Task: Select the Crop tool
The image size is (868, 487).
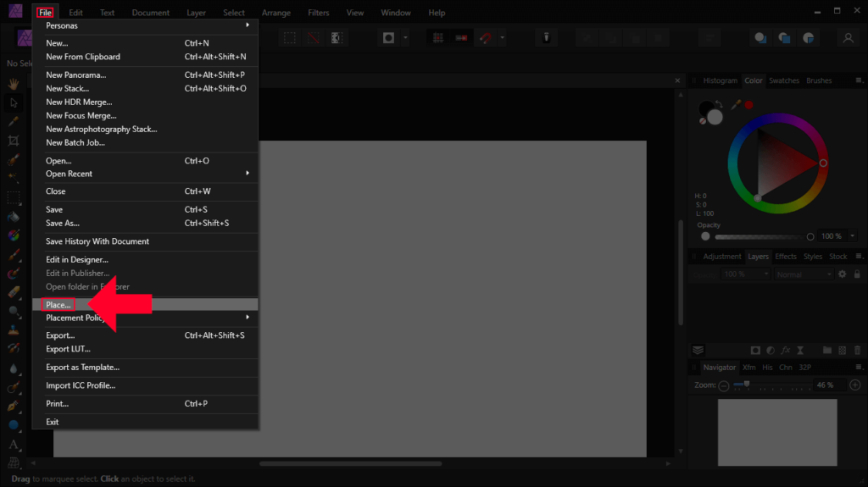Action: pyautogui.click(x=14, y=140)
